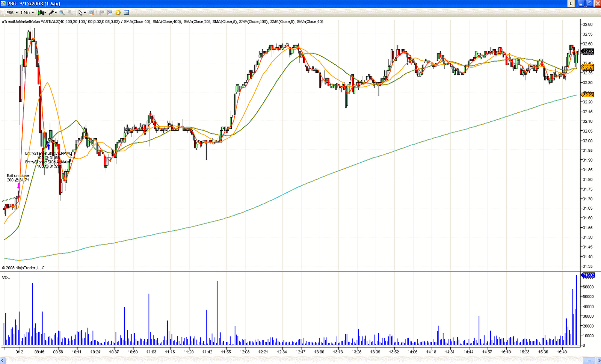This screenshot has width=601, height=364.
Task: Click the horizontal scrollbar left arrow
Action: pyautogui.click(x=3, y=361)
